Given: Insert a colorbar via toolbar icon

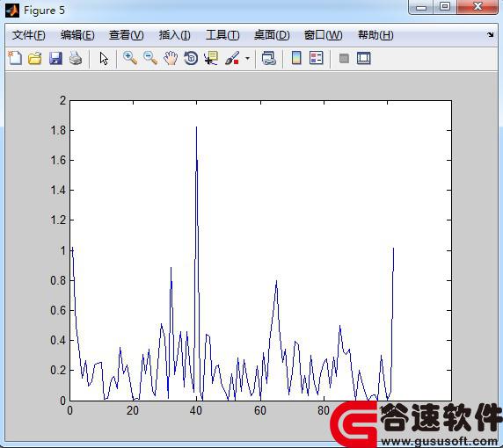Looking at the screenshot, I should pyautogui.click(x=296, y=58).
